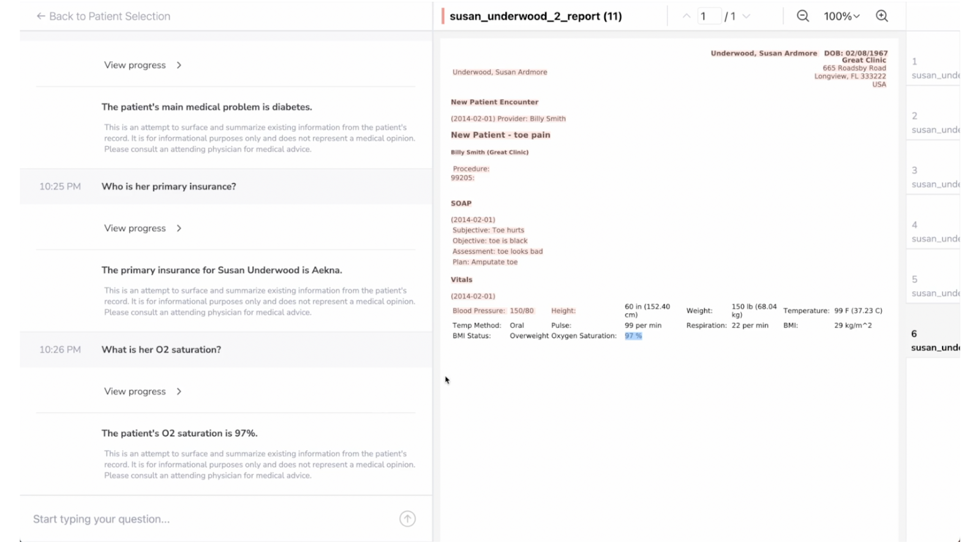
Task: Go to previous page with the up chevron
Action: point(686,17)
